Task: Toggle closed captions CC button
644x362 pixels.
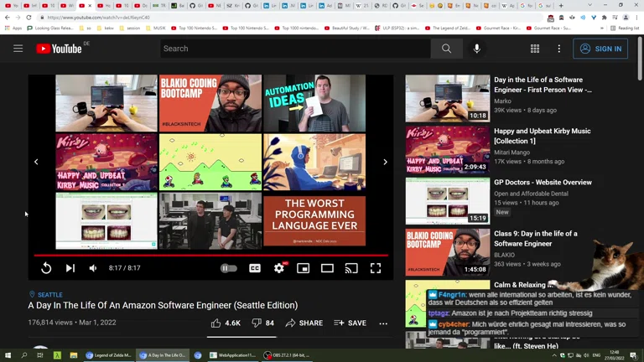Action: [255, 268]
